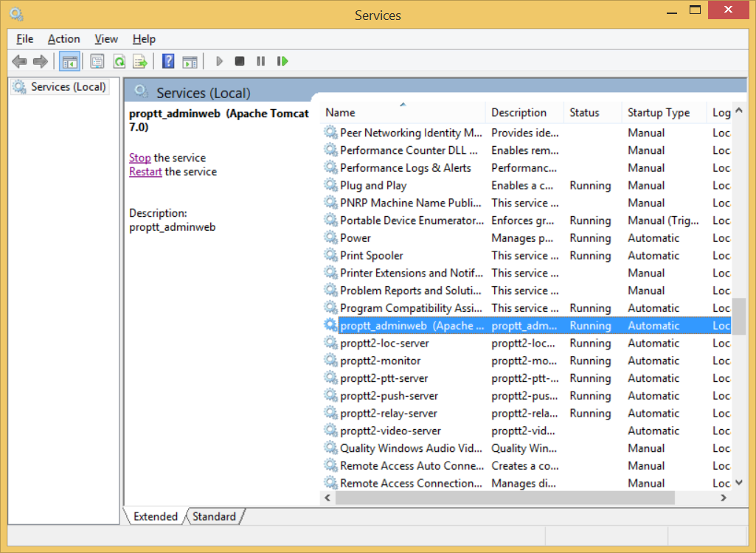Sort by the Startup Type column header
The width and height of the screenshot is (756, 553).
pyautogui.click(x=659, y=113)
